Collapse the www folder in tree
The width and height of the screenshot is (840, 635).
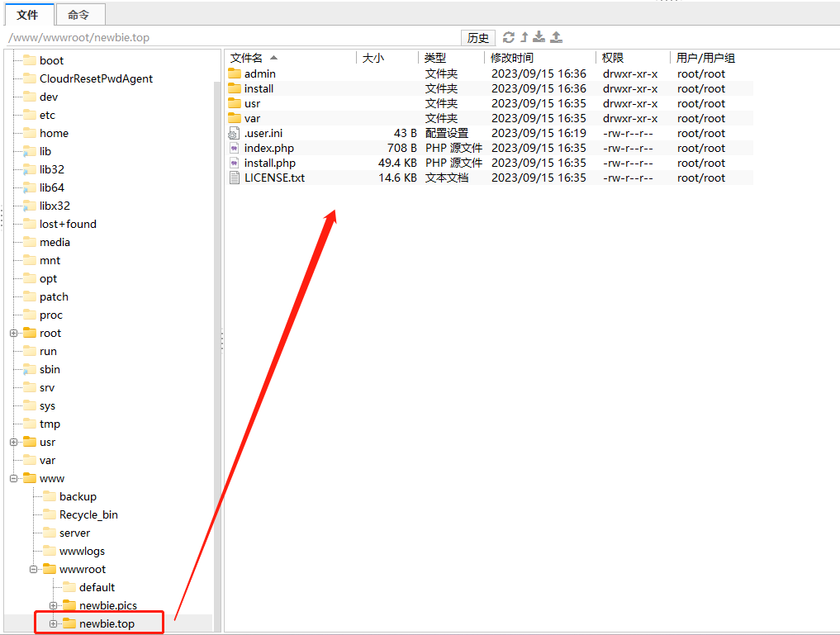[x=14, y=479]
